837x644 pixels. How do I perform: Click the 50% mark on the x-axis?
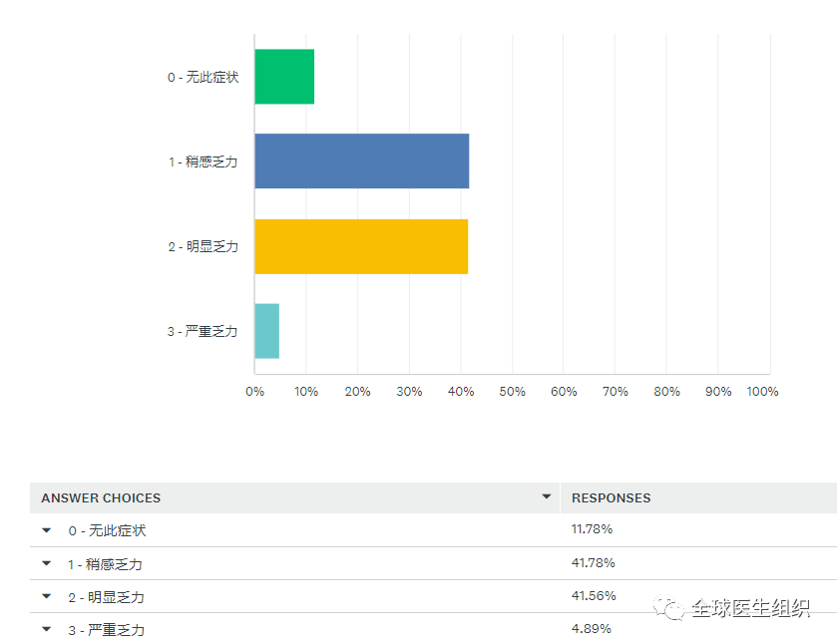point(512,392)
